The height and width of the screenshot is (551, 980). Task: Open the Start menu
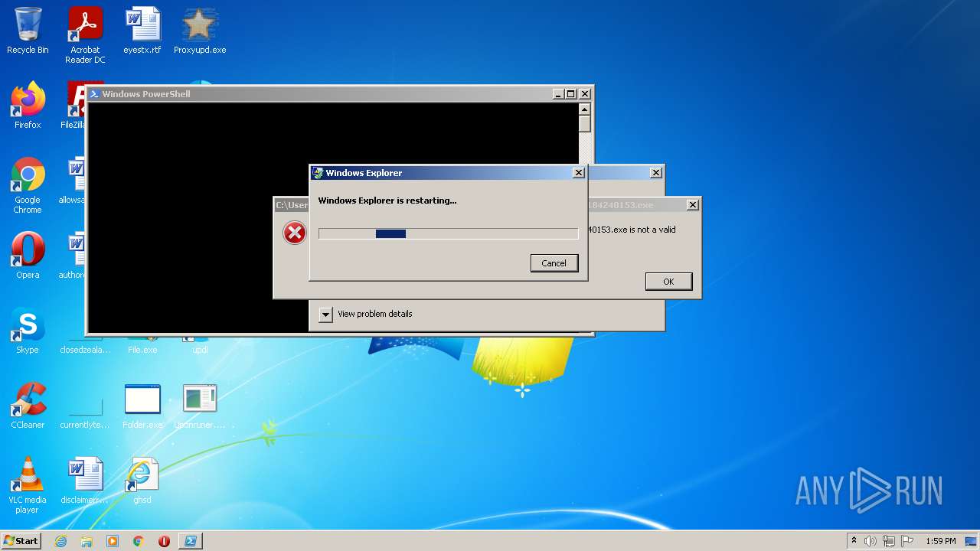coord(21,541)
